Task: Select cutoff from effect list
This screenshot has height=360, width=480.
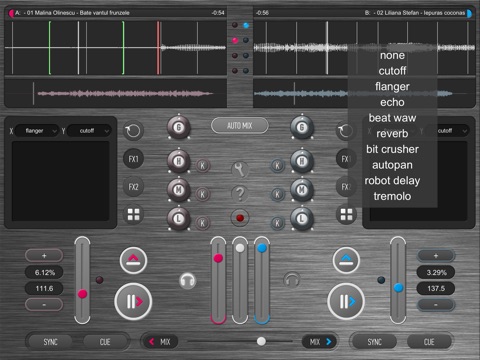Action: point(392,71)
